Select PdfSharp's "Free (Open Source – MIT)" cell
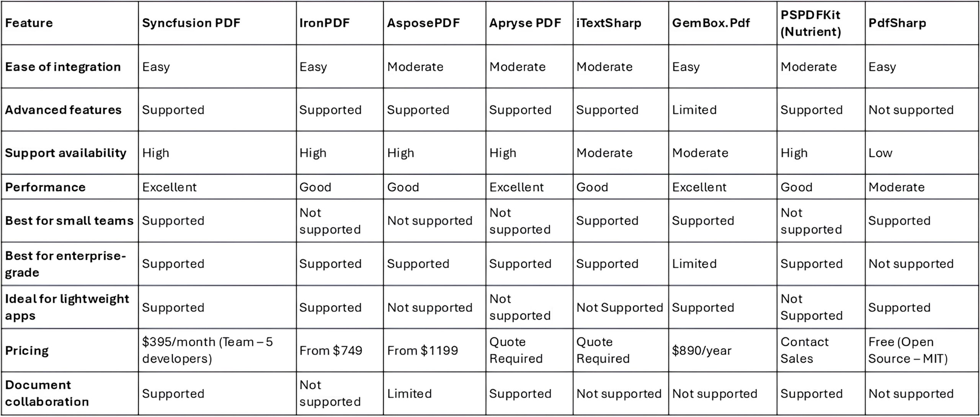The width and height of the screenshot is (980, 417). [x=908, y=350]
